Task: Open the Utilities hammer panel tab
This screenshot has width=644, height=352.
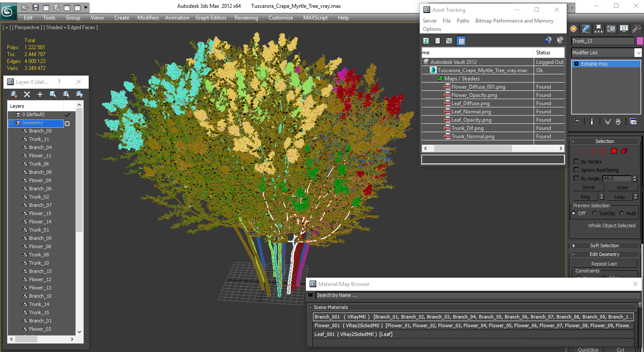Action: 637,29
